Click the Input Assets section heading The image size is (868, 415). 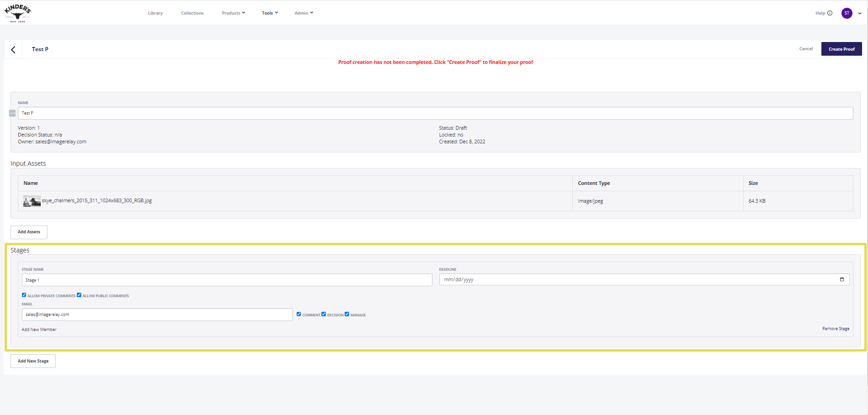[28, 163]
